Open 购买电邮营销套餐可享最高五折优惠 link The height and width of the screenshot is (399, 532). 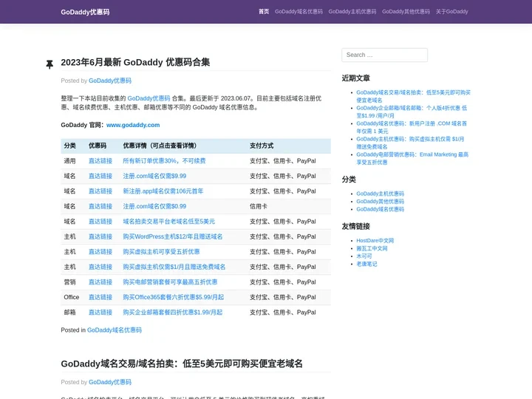click(x=170, y=282)
